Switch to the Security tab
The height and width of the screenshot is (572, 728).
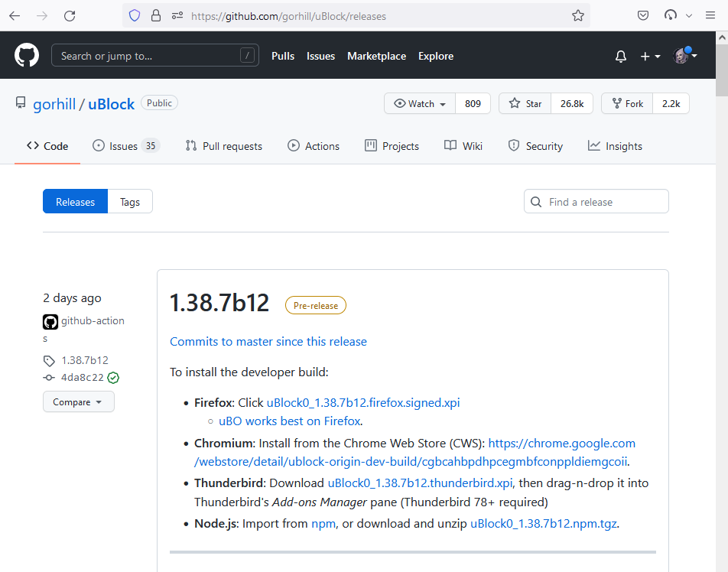(x=535, y=146)
